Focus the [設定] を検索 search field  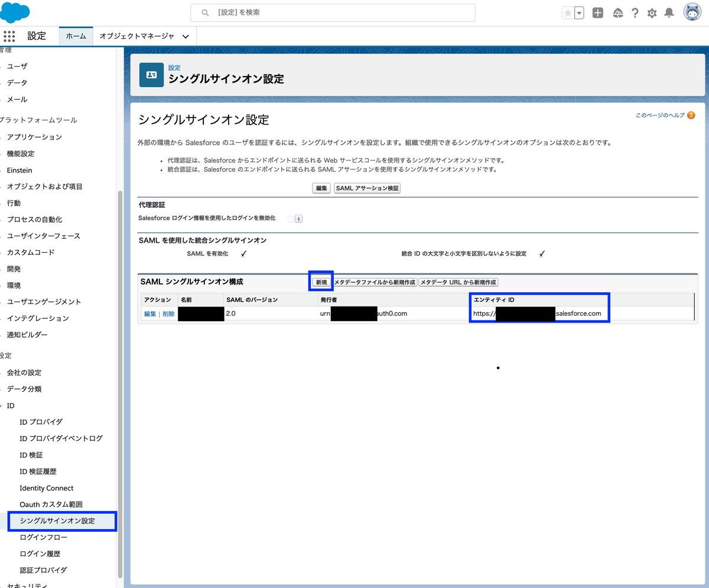pos(333,12)
